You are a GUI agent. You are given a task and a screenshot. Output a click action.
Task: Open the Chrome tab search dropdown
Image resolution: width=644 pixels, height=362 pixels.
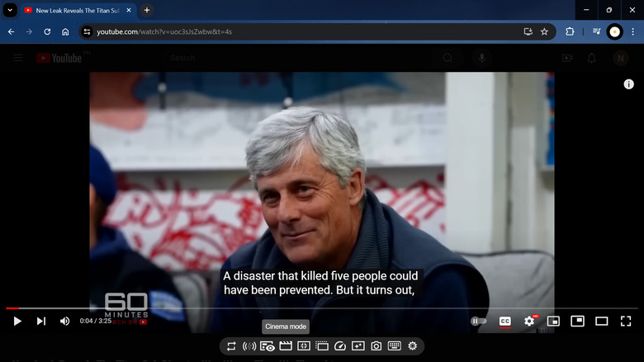[x=11, y=10]
